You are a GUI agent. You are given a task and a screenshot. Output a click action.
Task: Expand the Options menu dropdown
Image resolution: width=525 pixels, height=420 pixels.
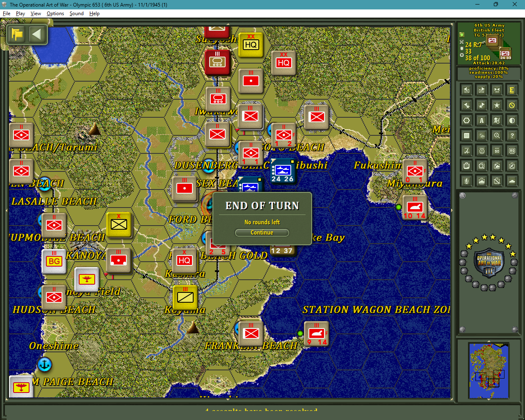click(x=55, y=14)
